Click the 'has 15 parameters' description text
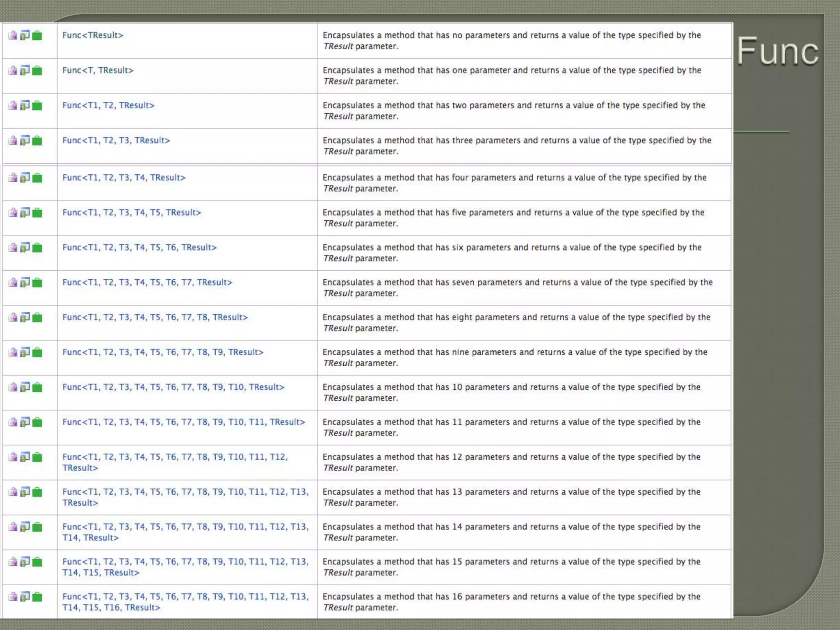840x630 pixels. pyautogui.click(x=511, y=567)
